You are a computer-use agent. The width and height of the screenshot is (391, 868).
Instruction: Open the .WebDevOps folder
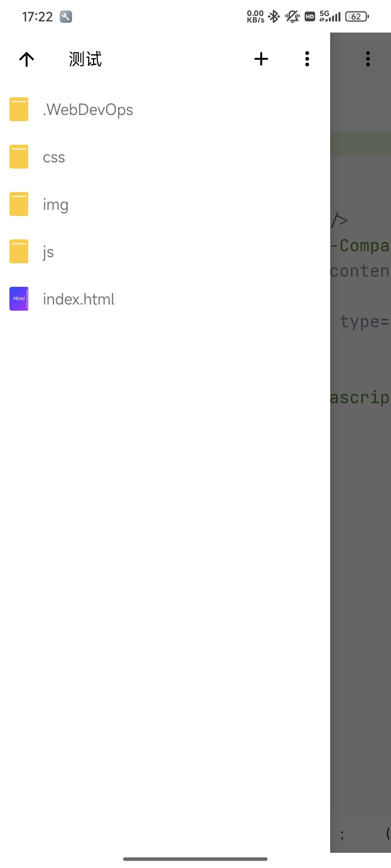click(88, 110)
